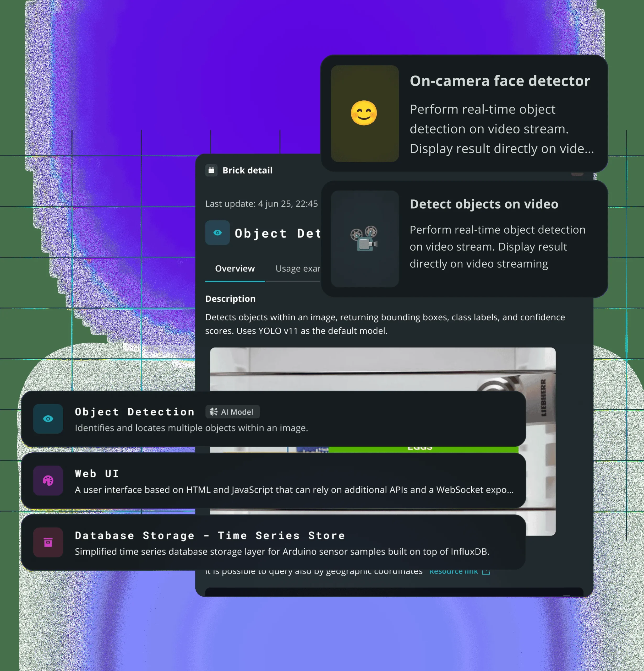644x671 pixels.
Task: Click the smiley face emoji tile
Action: [x=364, y=113]
